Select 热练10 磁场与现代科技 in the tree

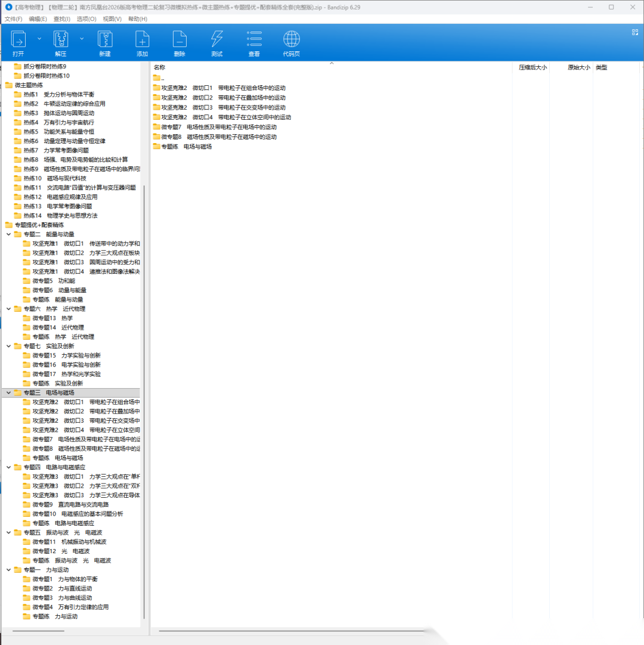click(55, 178)
